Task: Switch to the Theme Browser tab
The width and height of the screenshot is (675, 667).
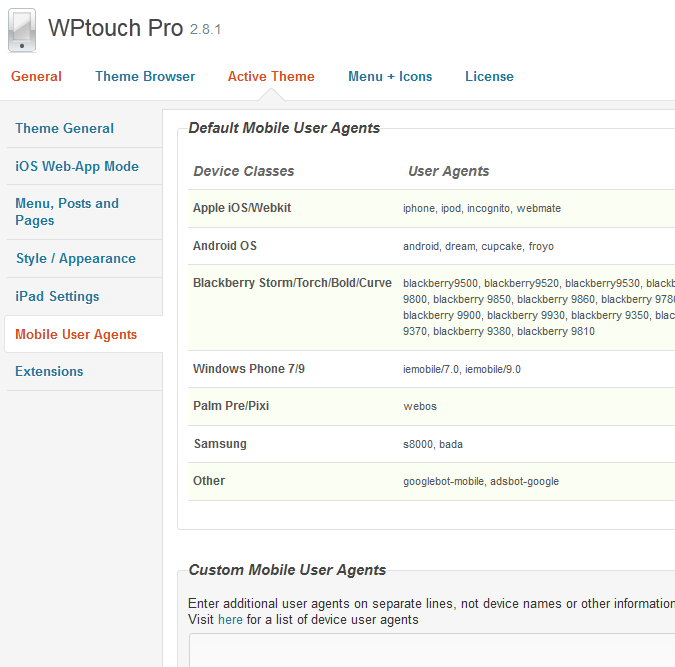Action: pyautogui.click(x=145, y=76)
